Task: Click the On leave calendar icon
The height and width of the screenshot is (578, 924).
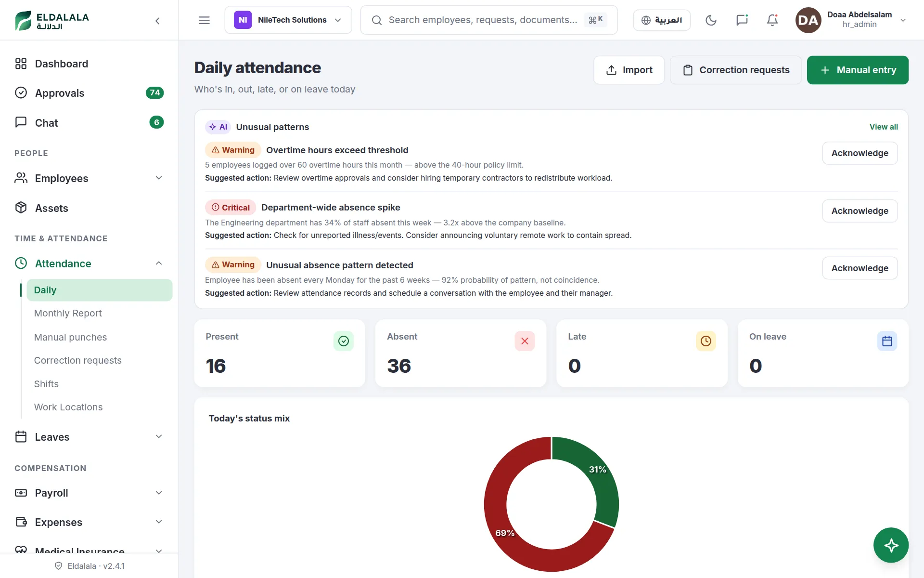Action: coord(887,341)
